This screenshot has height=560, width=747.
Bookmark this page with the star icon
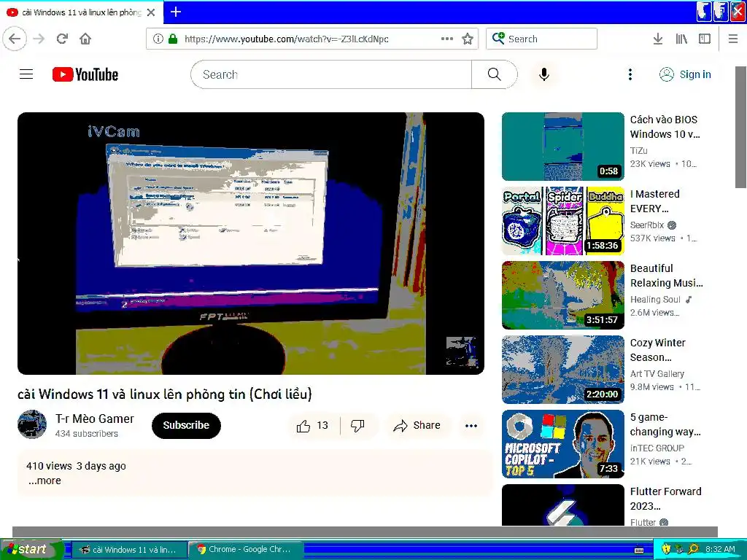pyautogui.click(x=468, y=39)
